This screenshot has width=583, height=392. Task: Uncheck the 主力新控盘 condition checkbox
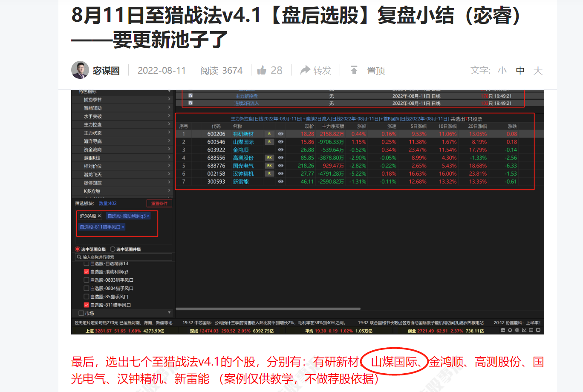tap(190, 96)
